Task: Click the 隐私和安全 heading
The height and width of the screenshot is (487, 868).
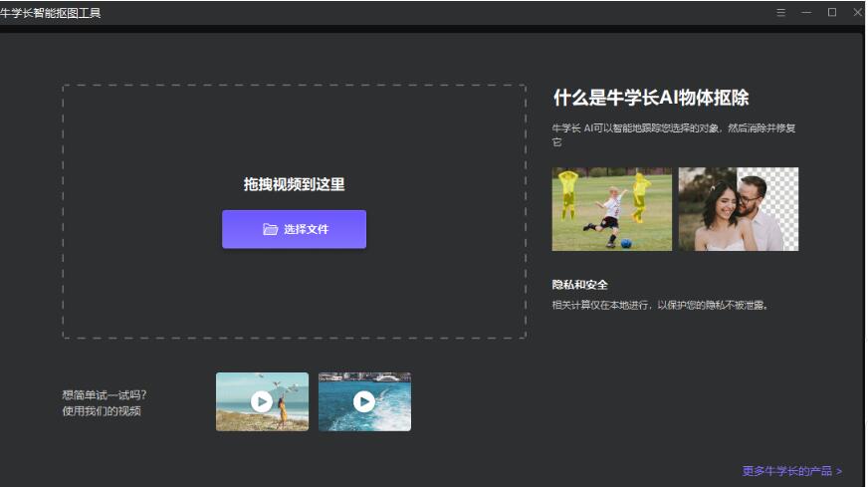Action: tap(579, 285)
